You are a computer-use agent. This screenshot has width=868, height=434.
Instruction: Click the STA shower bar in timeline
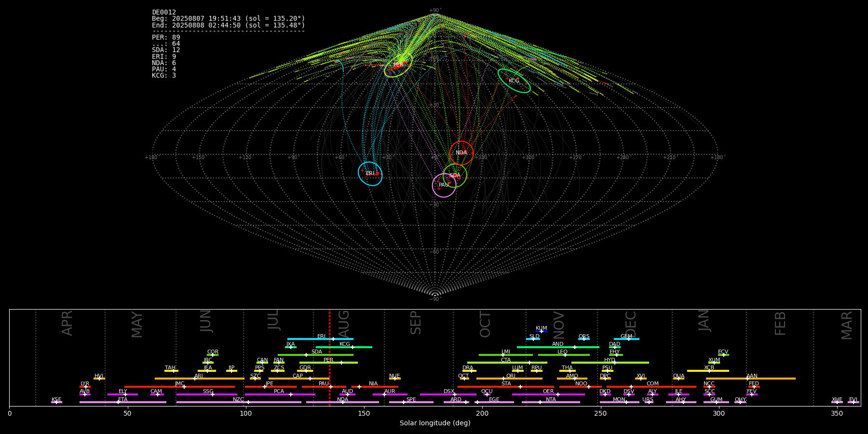click(506, 386)
